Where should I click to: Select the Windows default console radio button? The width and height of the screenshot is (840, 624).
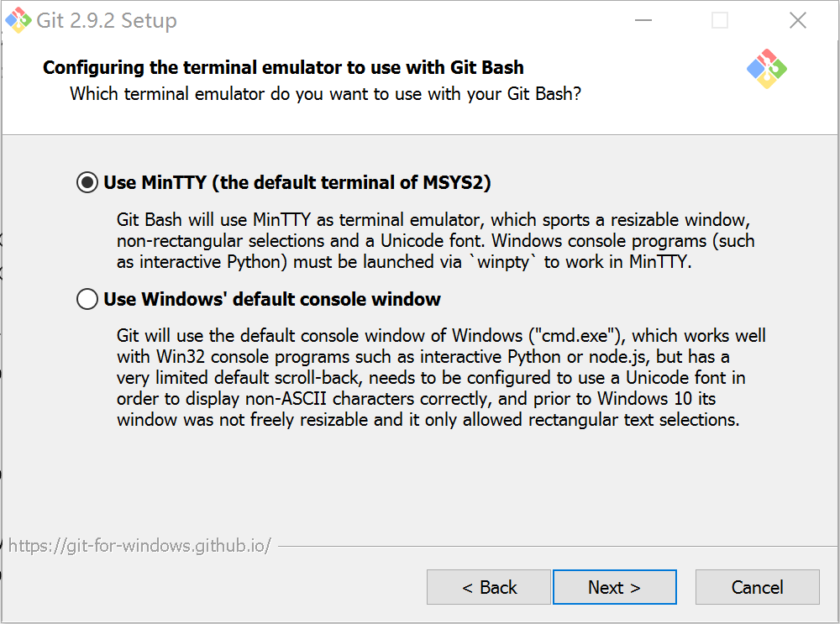coord(87,299)
